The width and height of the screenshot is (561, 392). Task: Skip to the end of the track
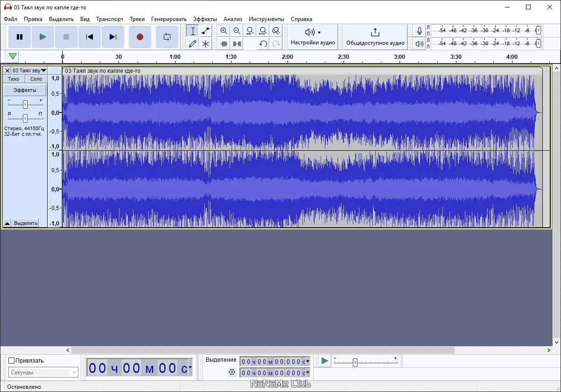click(113, 37)
